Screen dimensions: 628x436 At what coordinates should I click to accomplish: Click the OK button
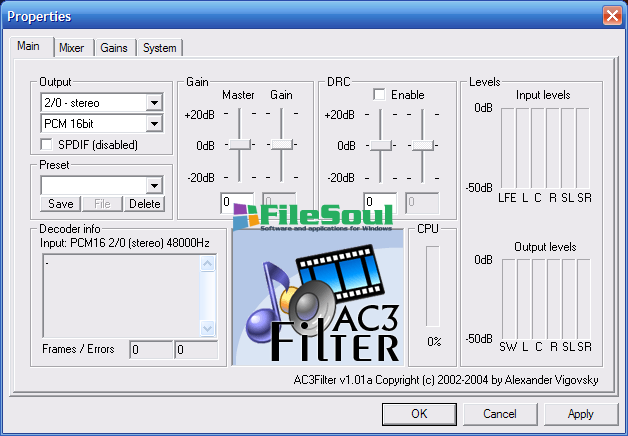(x=419, y=413)
